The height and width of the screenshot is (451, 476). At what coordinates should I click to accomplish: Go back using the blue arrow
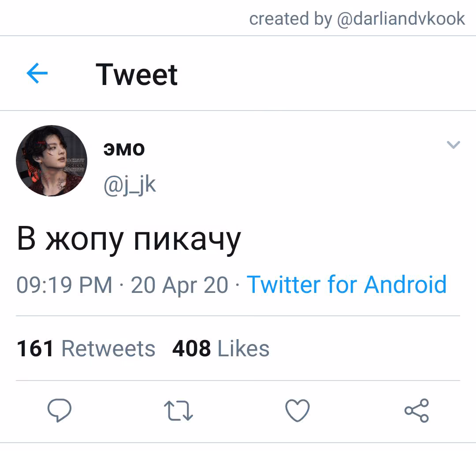[x=37, y=73]
